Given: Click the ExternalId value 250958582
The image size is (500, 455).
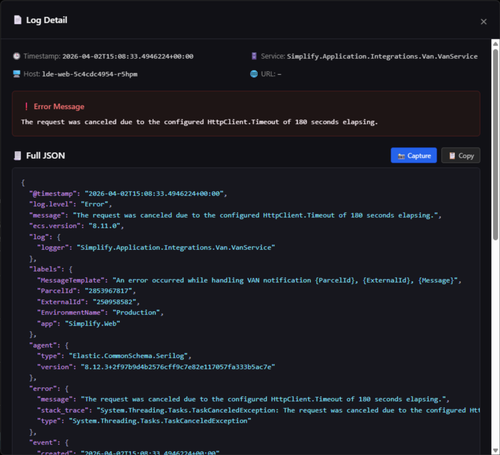Looking at the screenshot, I should 116,302.
